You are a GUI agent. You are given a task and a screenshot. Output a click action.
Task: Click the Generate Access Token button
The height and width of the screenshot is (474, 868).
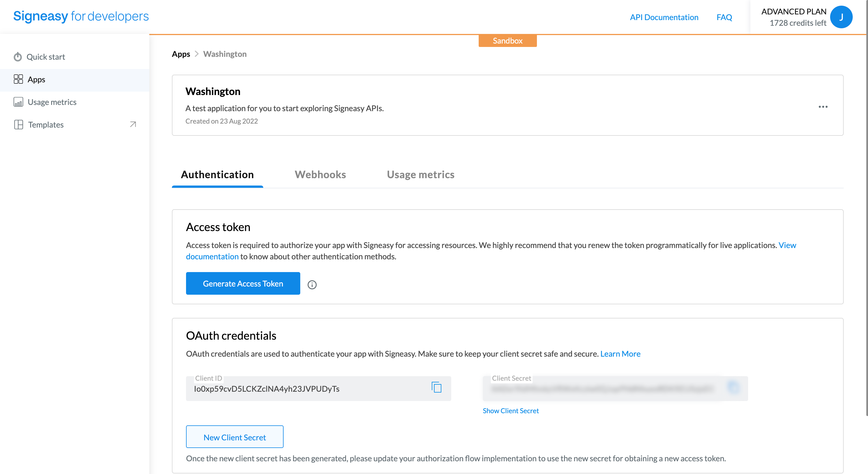(243, 283)
